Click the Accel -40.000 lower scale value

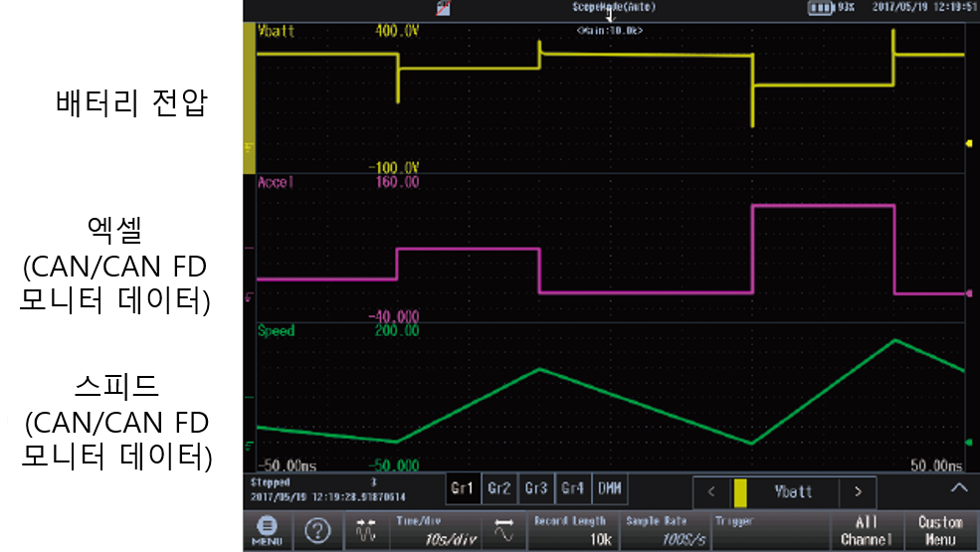point(393,316)
